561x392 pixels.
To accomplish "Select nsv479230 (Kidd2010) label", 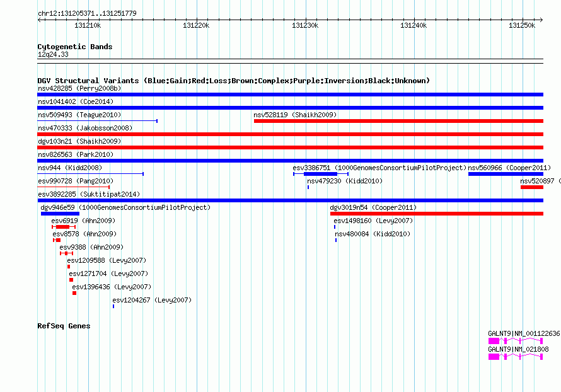I will pos(345,181).
